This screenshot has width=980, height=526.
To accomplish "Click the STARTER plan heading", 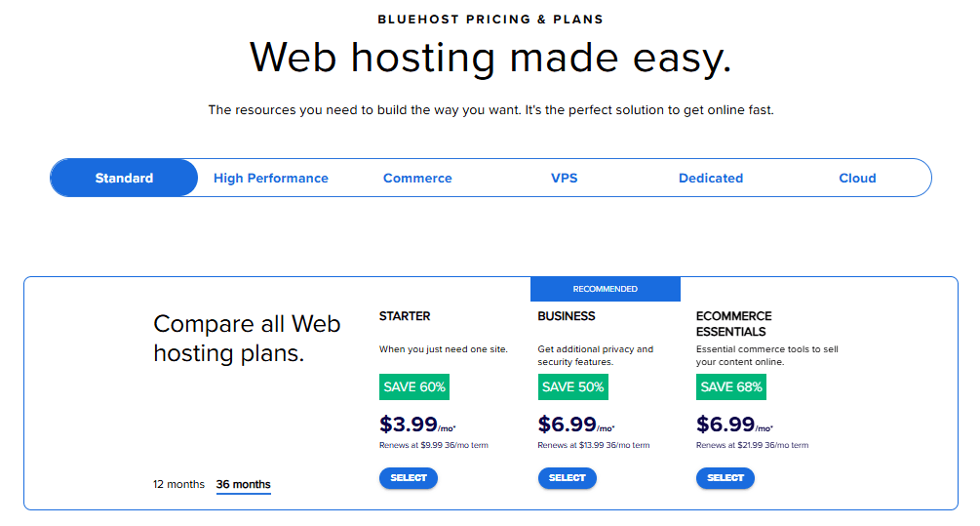I will 405,316.
